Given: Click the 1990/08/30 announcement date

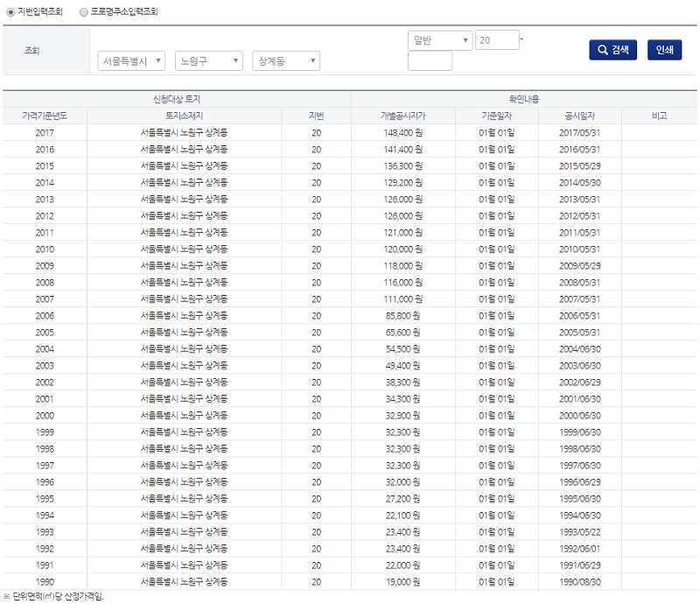Looking at the screenshot, I should [x=579, y=582].
